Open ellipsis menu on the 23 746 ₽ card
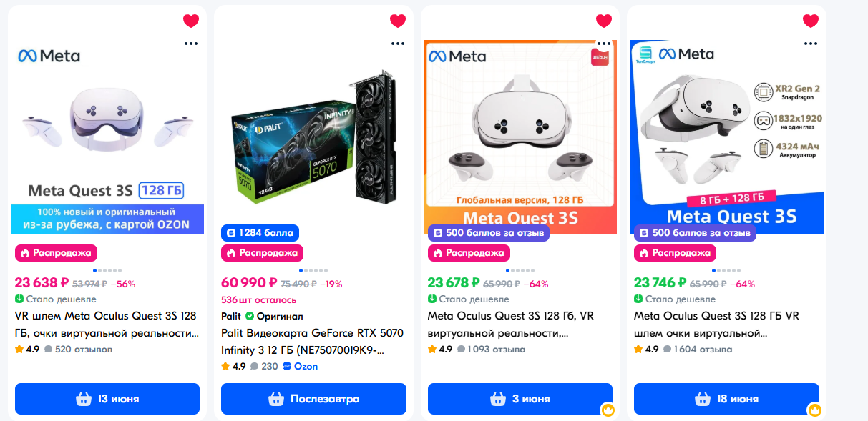 click(x=811, y=44)
